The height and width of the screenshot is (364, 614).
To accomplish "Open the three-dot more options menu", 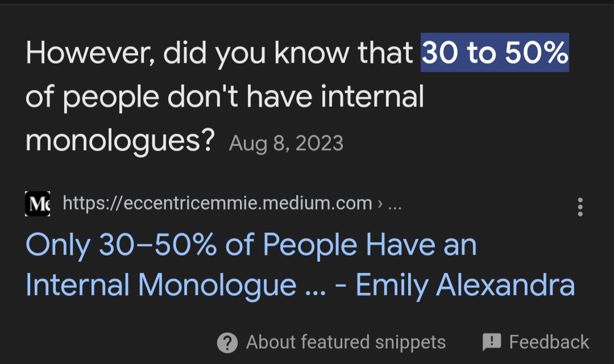I will (580, 207).
